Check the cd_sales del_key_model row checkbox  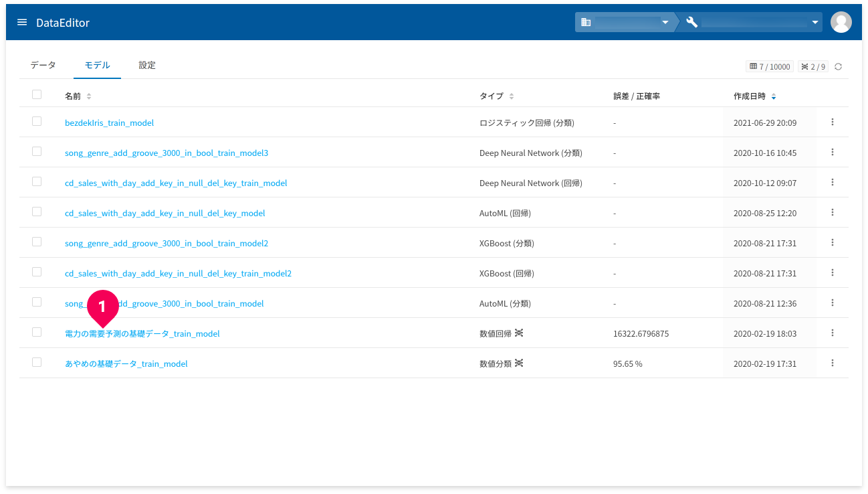pos(37,212)
